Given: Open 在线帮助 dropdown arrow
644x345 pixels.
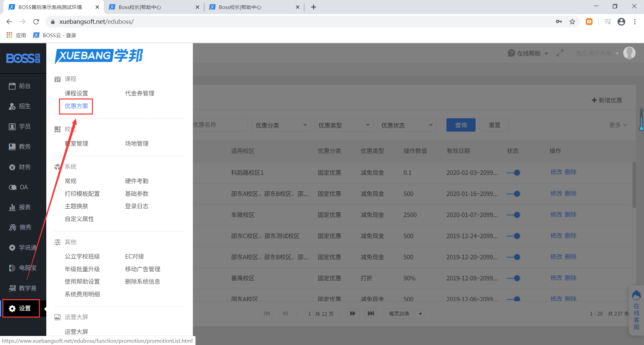Looking at the screenshot, I should pos(546,54).
